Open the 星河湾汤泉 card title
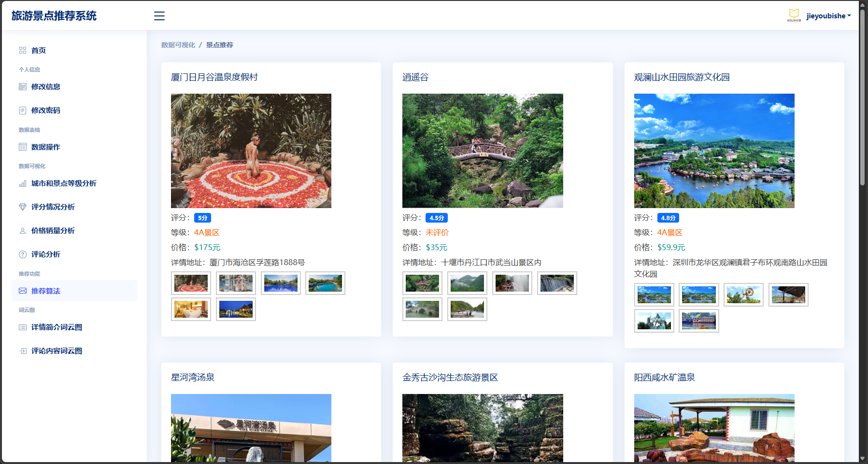This screenshot has height=464, width=868. 193,378
